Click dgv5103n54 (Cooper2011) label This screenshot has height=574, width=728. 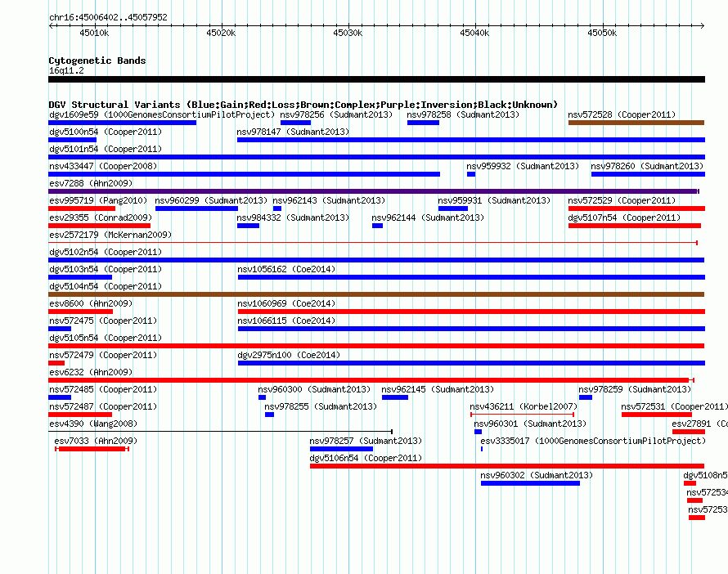click(106, 269)
